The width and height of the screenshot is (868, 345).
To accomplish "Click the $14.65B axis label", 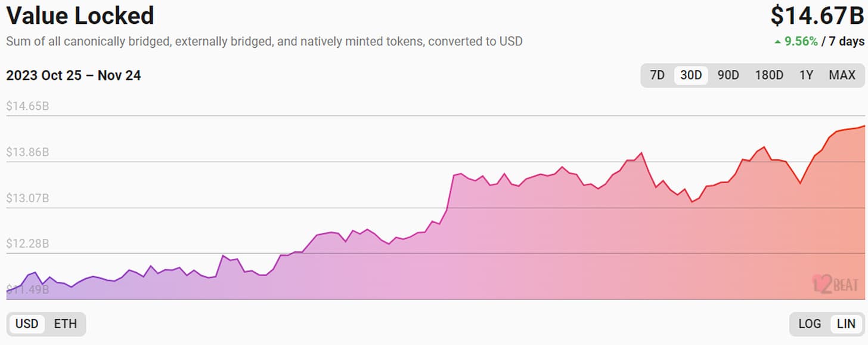I will 27,106.
